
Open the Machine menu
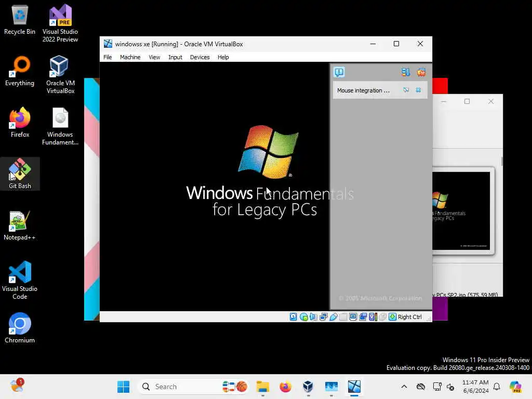pos(130,57)
